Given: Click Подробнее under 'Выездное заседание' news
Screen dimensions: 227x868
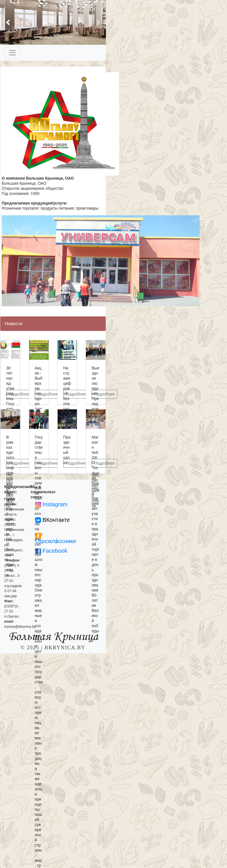Looking at the screenshot, I should tap(104, 394).
